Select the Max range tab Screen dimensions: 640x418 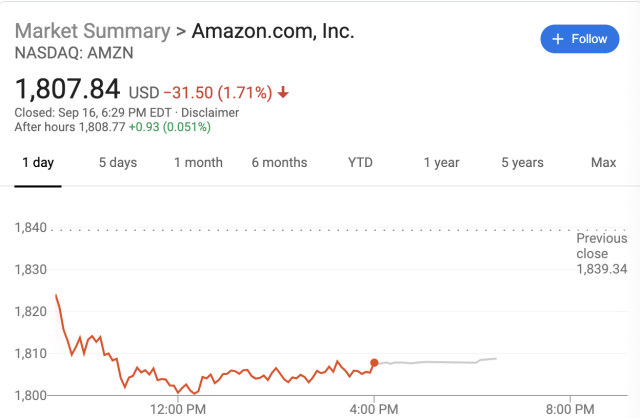603,163
